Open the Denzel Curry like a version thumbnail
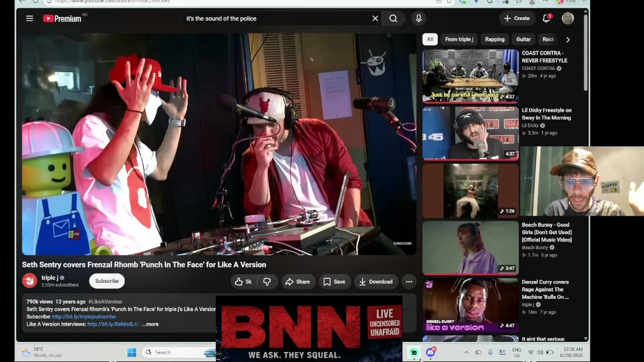The height and width of the screenshot is (362, 644). (x=470, y=305)
